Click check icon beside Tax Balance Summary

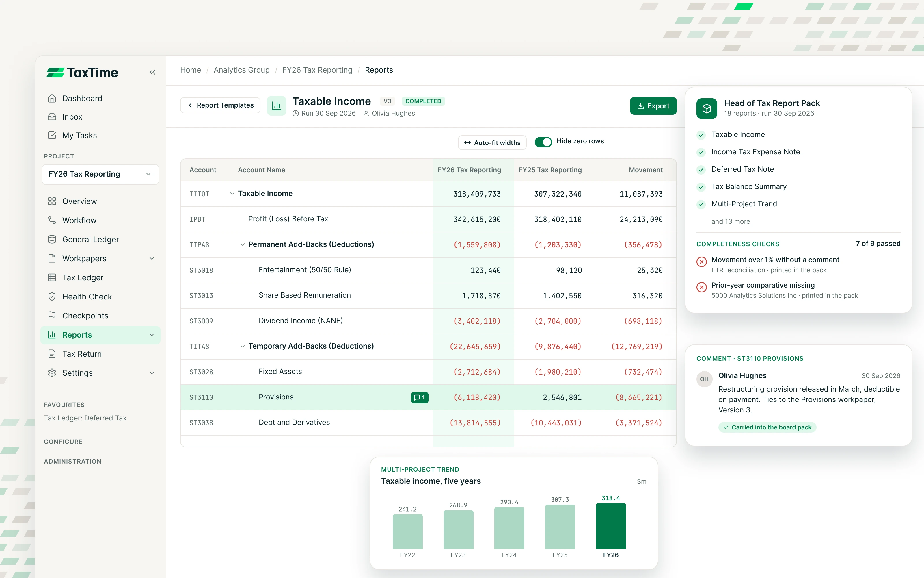[701, 187]
